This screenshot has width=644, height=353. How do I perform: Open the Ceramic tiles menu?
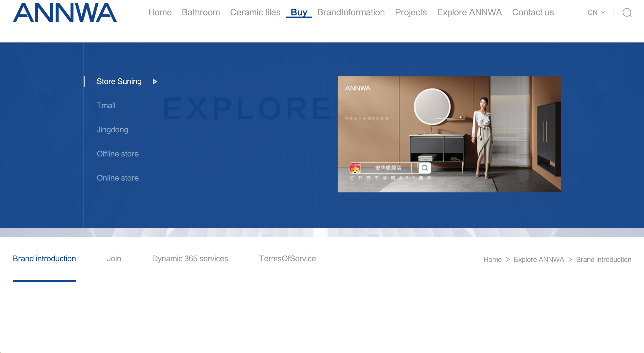click(255, 12)
